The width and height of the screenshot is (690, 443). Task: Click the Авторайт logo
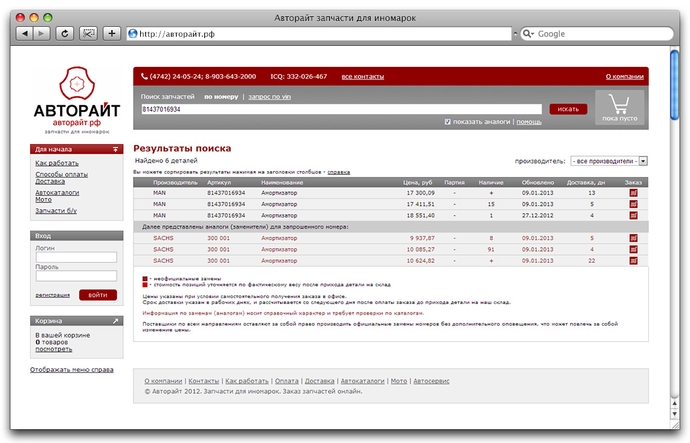tap(77, 100)
